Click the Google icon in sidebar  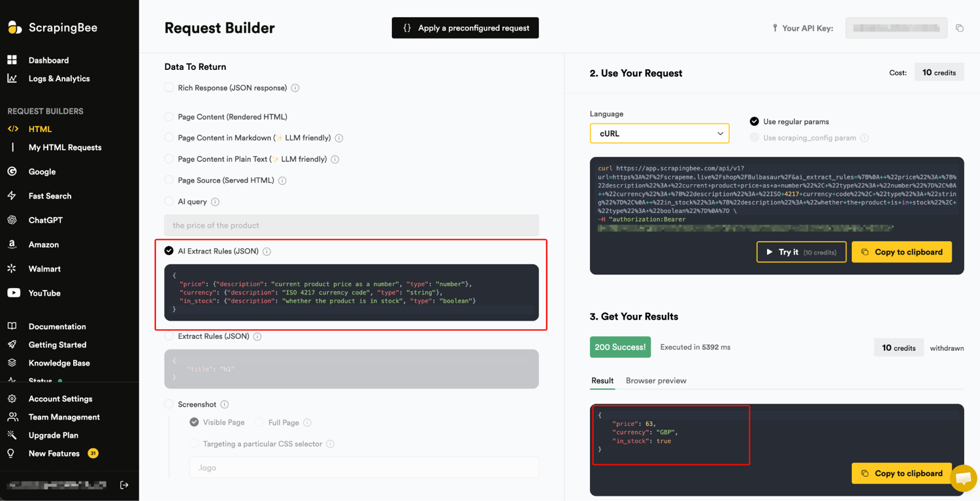(x=12, y=172)
